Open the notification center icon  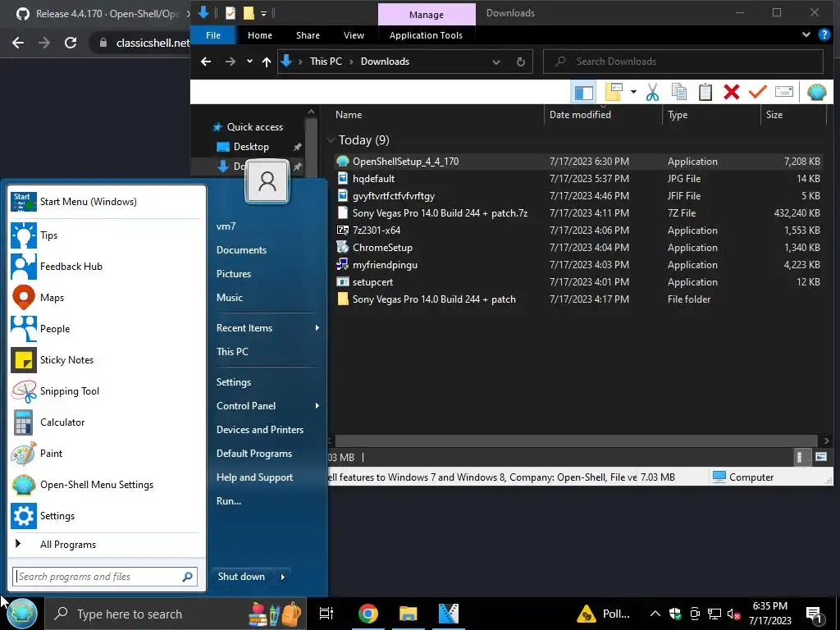pos(815,614)
